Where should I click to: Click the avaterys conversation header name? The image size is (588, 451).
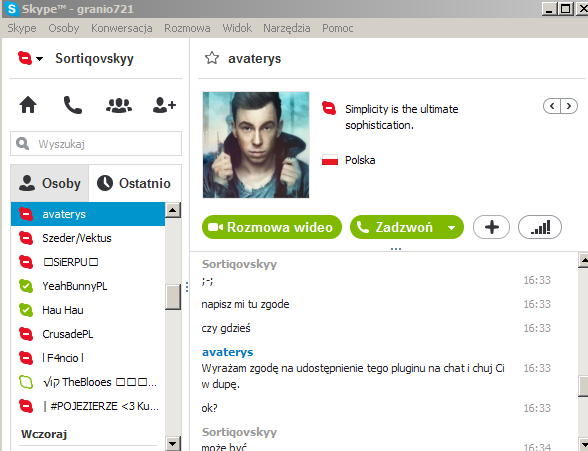(x=255, y=58)
